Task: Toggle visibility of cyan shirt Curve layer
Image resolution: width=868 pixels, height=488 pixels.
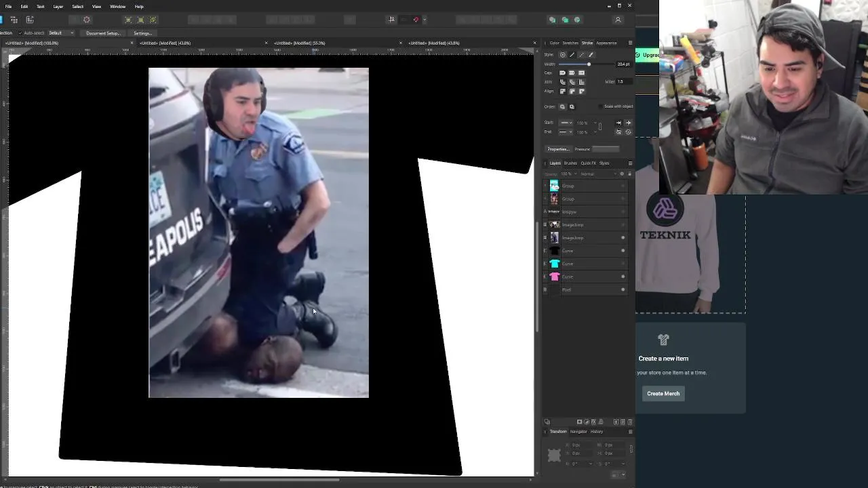Action: (623, 264)
